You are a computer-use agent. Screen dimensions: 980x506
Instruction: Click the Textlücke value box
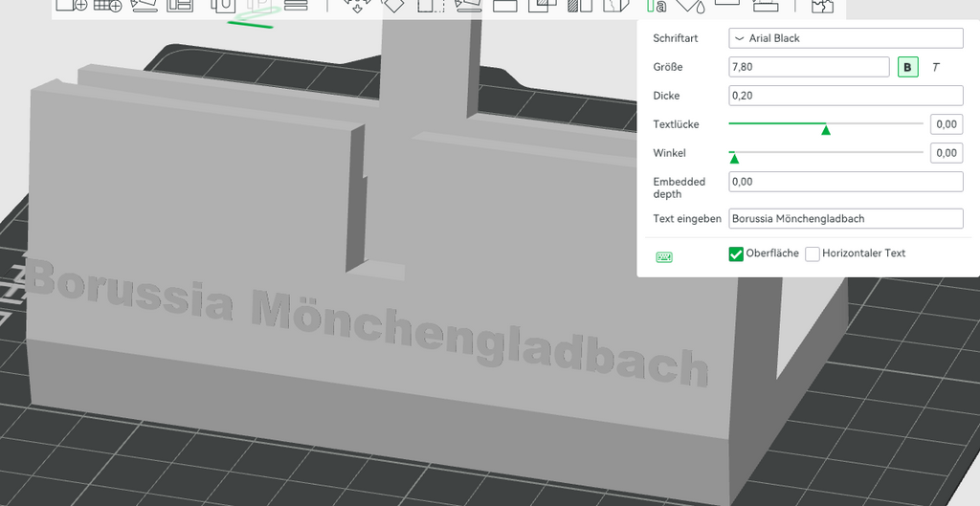click(947, 124)
